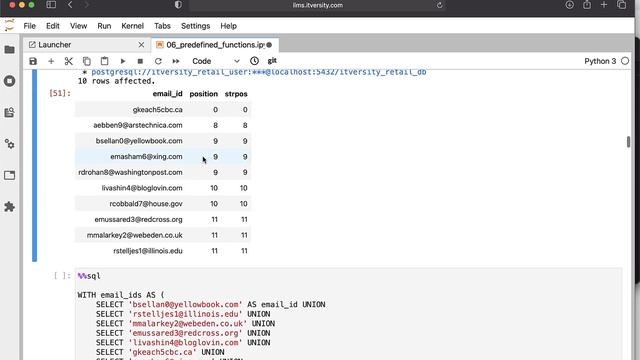Select the rcobbald7@house.gov cell
The width and height of the screenshot is (640, 360).
(146, 204)
